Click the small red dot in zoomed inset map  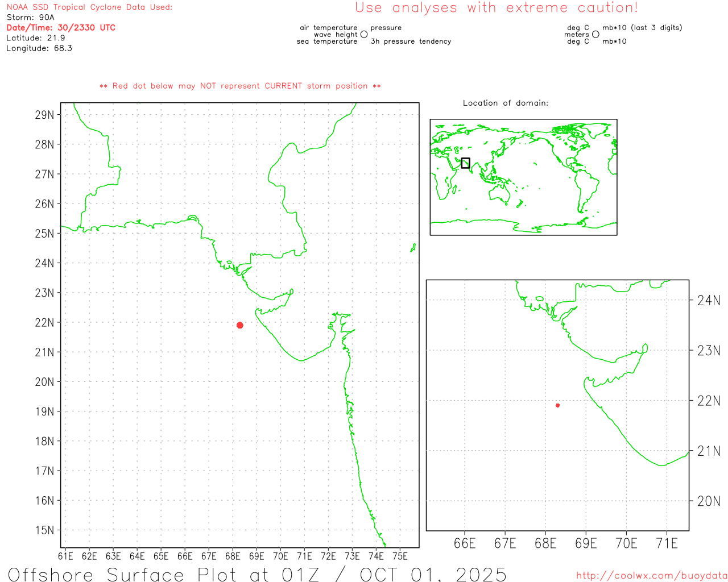tap(558, 405)
